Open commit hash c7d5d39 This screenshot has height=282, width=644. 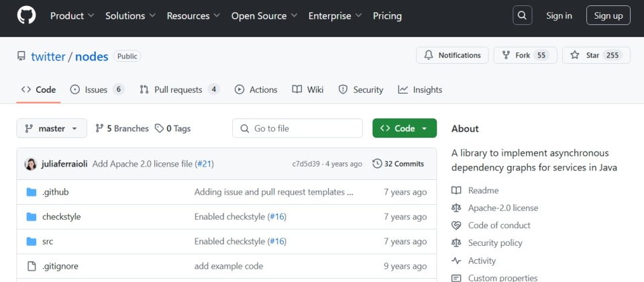(x=306, y=164)
